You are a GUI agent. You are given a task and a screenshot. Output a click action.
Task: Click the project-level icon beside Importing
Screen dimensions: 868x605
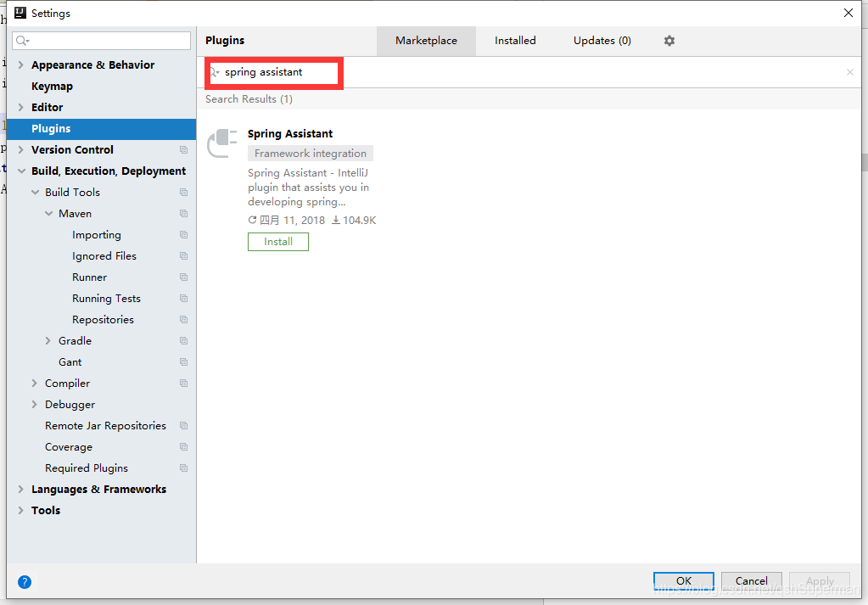click(184, 235)
